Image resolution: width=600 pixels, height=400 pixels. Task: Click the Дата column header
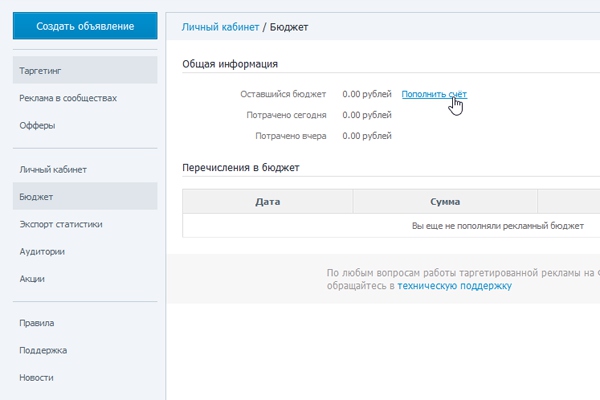coord(268,201)
